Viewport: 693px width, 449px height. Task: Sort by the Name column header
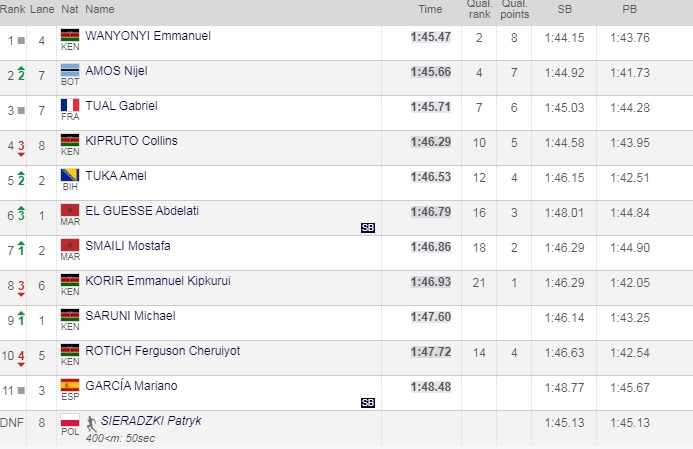[x=100, y=9]
